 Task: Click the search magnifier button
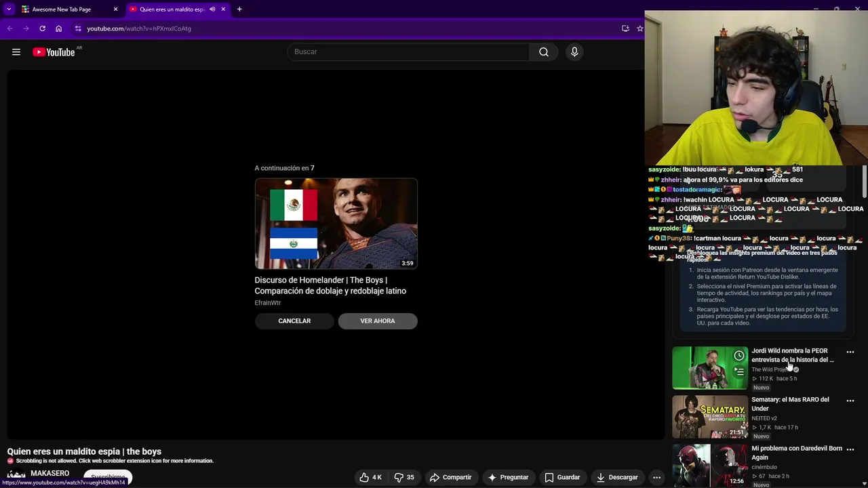(544, 52)
